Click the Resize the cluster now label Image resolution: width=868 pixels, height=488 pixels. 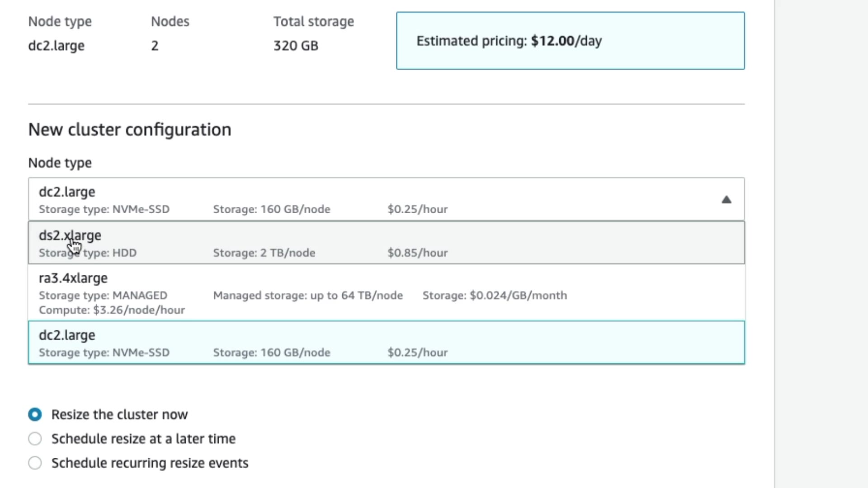pos(119,414)
